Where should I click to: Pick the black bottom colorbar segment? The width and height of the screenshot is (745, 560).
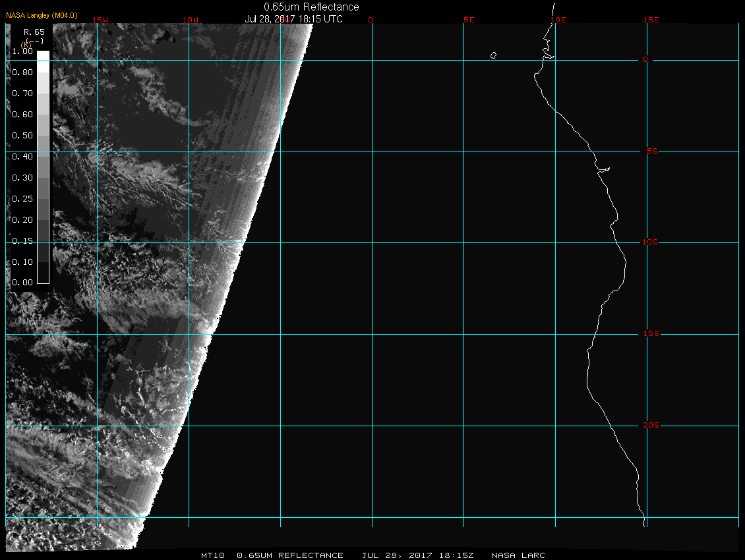tap(44, 273)
